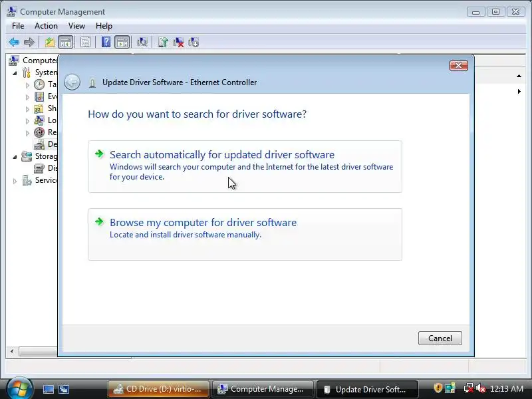Expand the Task Scheduler tree node
This screenshot has height=399, width=532.
27,85
